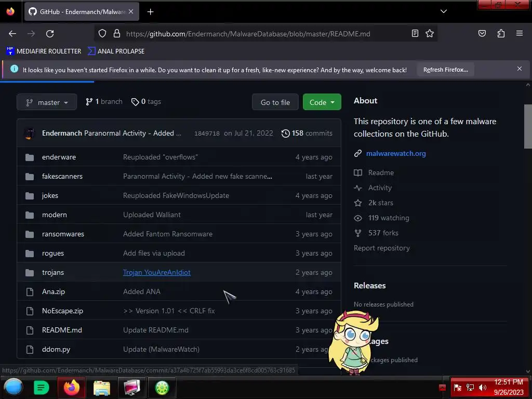
Task: Open site tracking protection shield icon
Action: 102,34
